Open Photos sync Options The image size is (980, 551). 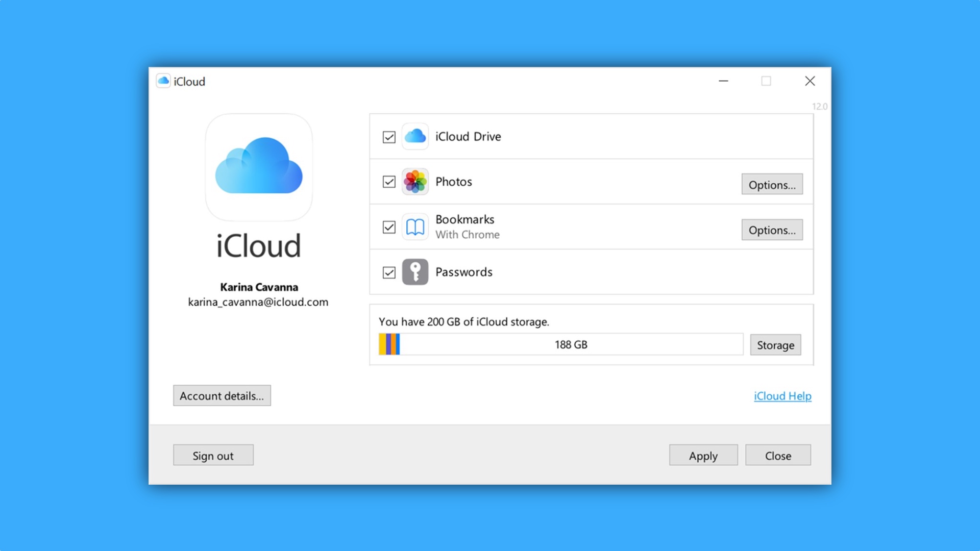pos(773,184)
